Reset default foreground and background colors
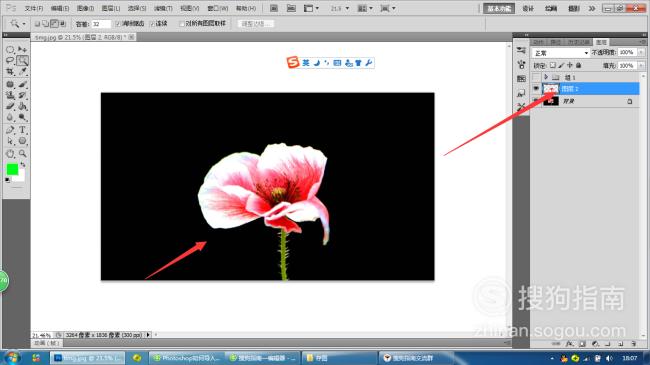Viewport: 650px width, 365px height. tap(7, 180)
